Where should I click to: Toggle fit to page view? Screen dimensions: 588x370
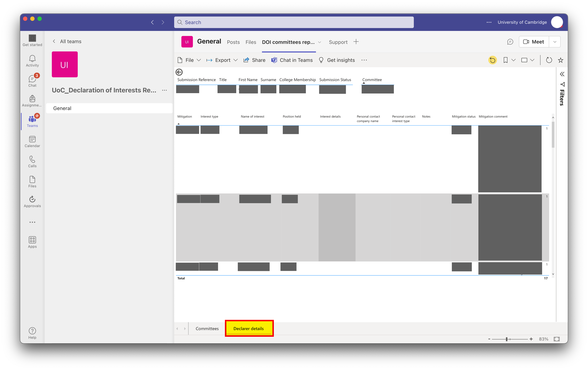[557, 339]
